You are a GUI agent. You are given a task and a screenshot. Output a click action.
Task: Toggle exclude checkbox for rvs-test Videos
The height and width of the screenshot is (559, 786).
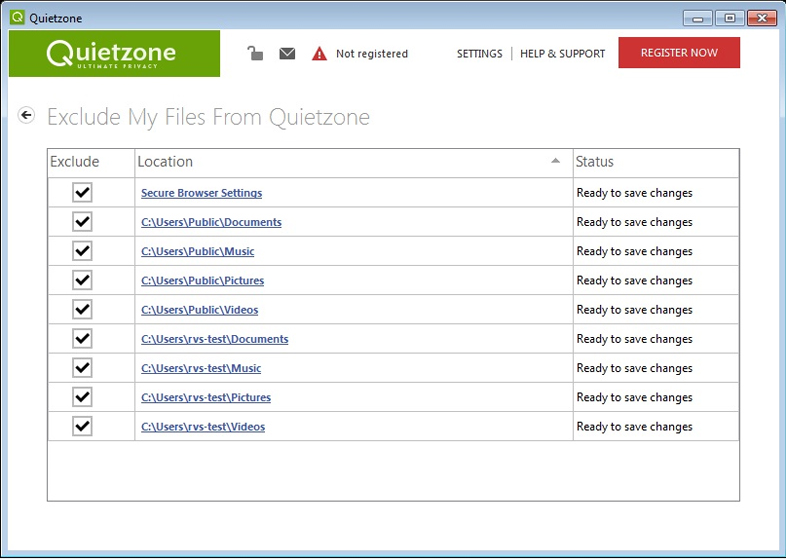click(82, 427)
